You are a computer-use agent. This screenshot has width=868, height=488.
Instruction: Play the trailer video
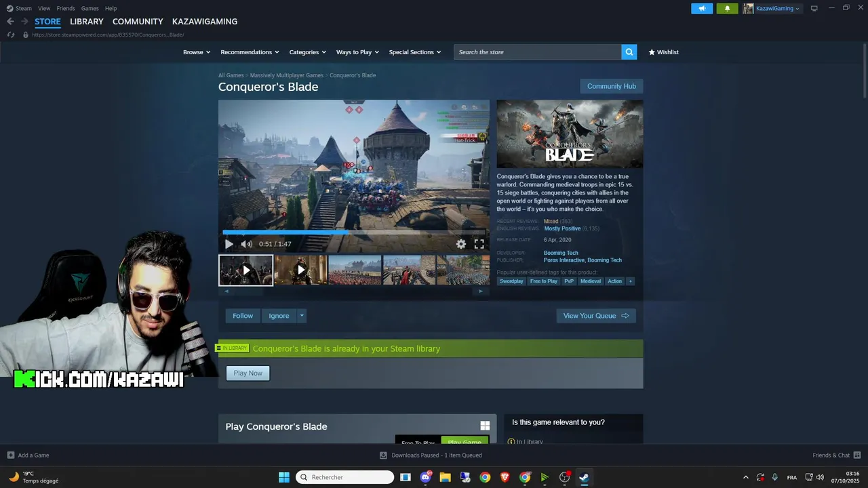[x=229, y=244]
